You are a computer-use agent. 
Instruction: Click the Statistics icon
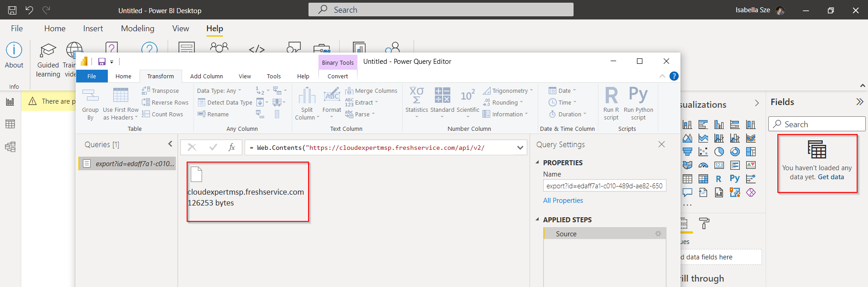416,96
